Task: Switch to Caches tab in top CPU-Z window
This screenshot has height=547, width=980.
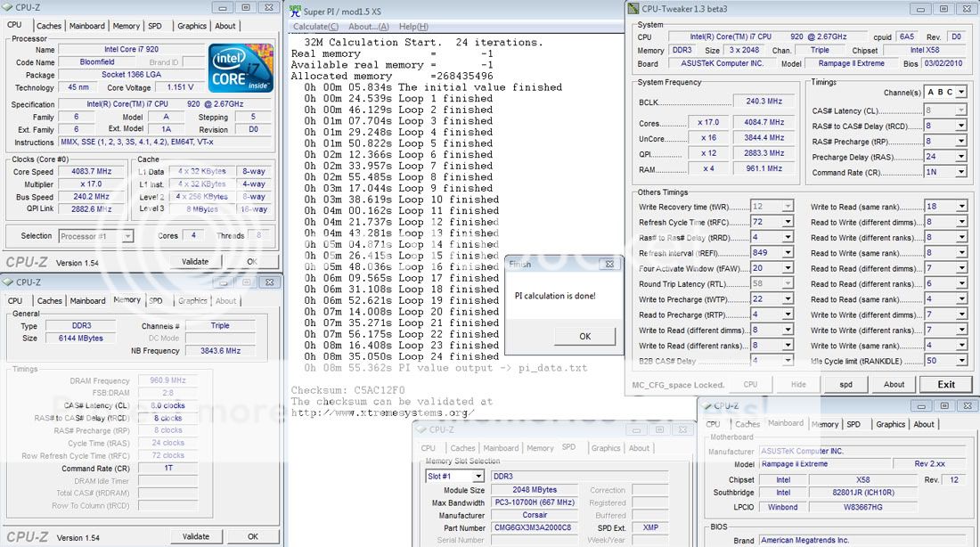Action: click(49, 26)
